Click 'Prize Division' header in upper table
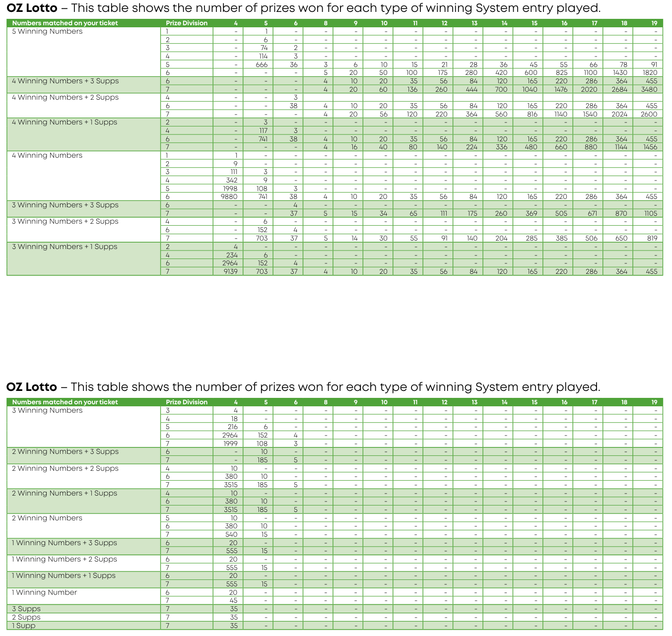The image size is (672, 636). [x=187, y=23]
